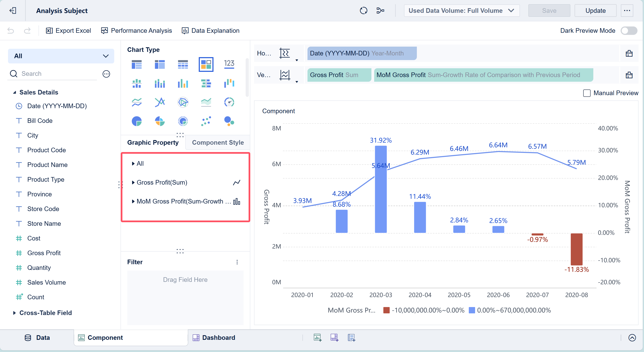The image size is (644, 352).
Task: Click the red negative range legend swatch
Action: (387, 310)
